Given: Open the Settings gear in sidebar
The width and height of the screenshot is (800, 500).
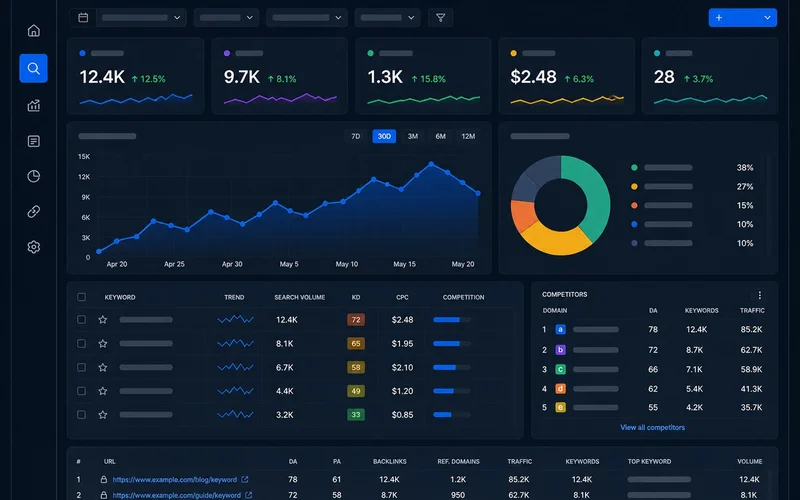Looking at the screenshot, I should (x=34, y=247).
